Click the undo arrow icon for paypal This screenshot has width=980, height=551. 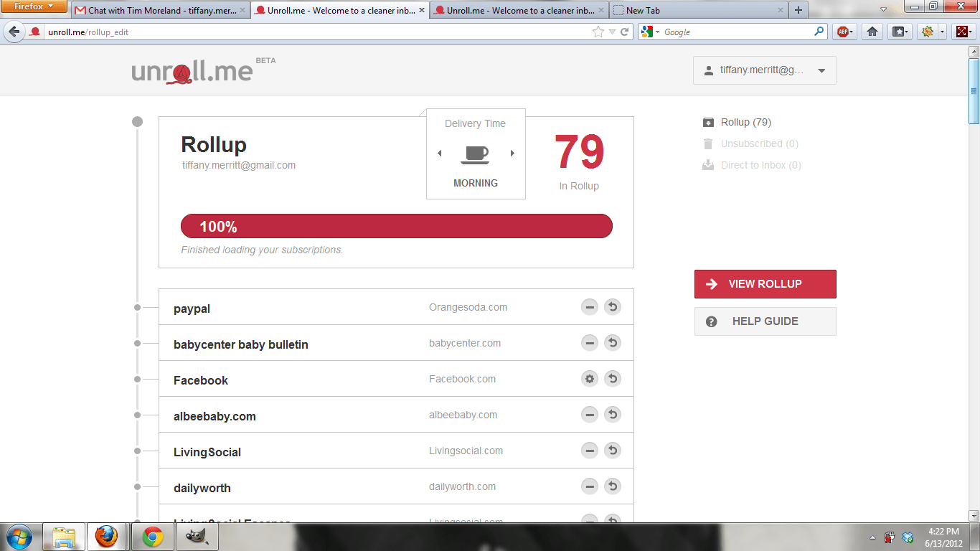[613, 307]
